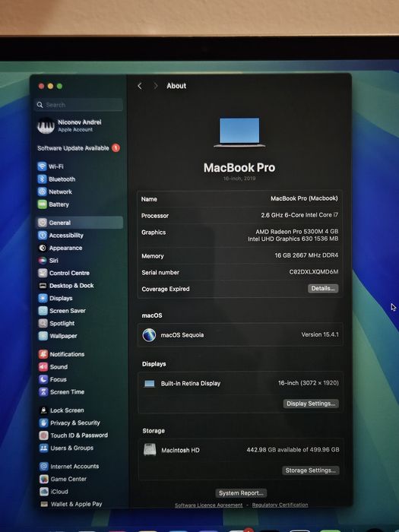This screenshot has height=532, width=399.
Task: Open Screen Time hourglass icon
Action: point(43,391)
